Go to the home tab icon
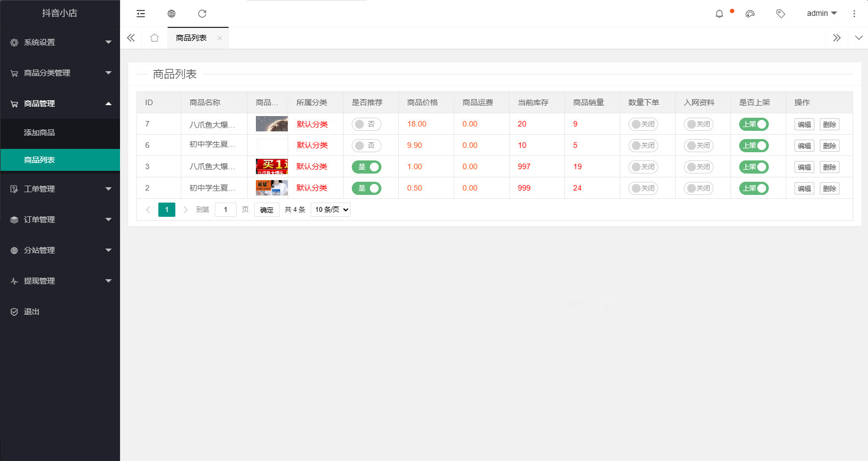 (x=155, y=38)
